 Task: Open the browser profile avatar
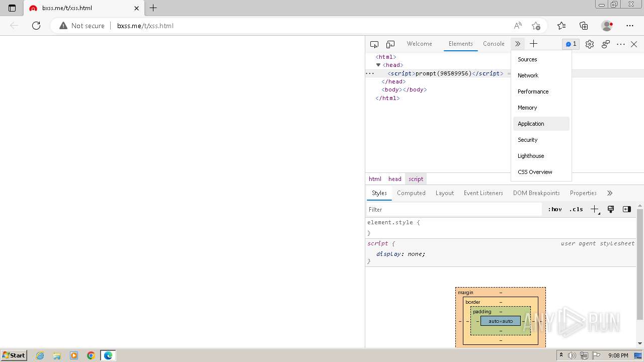[607, 26]
